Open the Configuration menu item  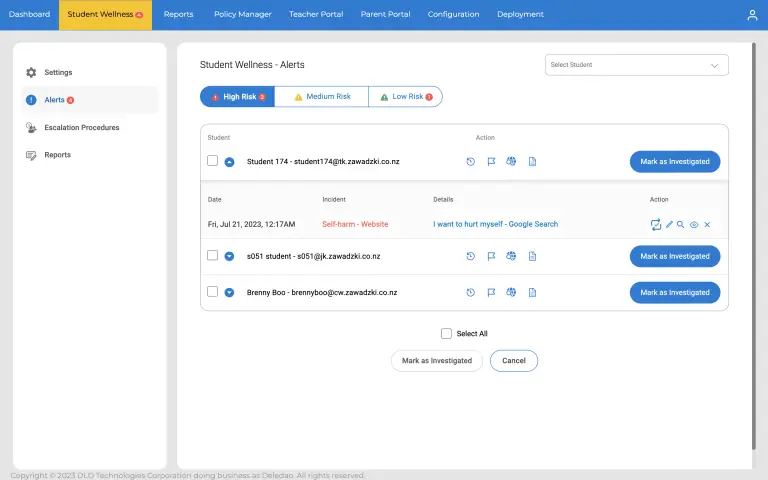coord(453,15)
